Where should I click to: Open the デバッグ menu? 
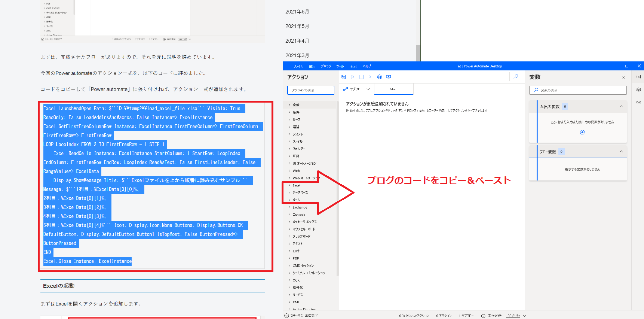(x=326, y=66)
